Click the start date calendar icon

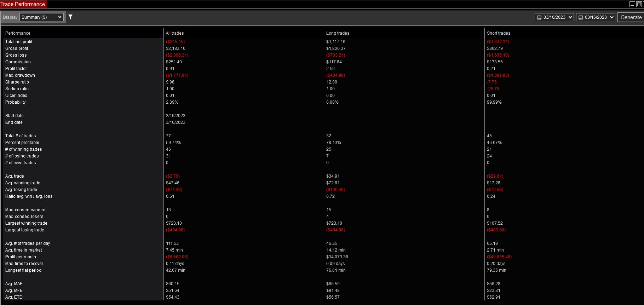(x=539, y=17)
